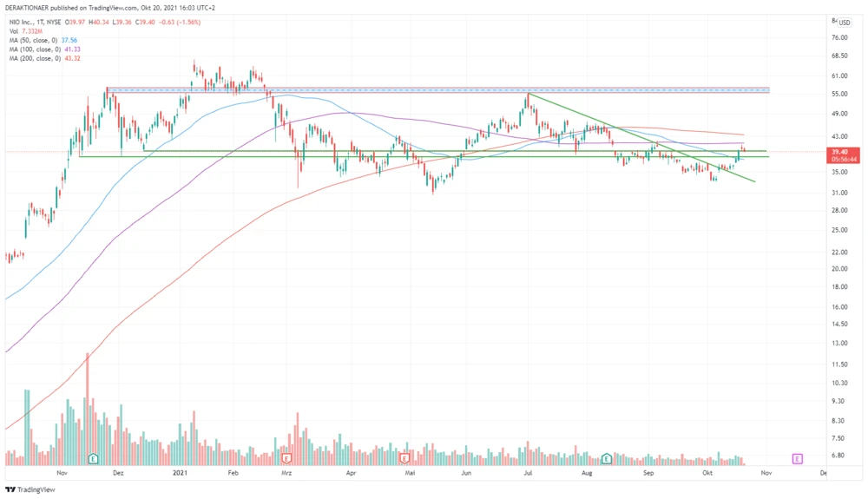
Task: Click the 2021 label on time axis
Action: (x=181, y=473)
